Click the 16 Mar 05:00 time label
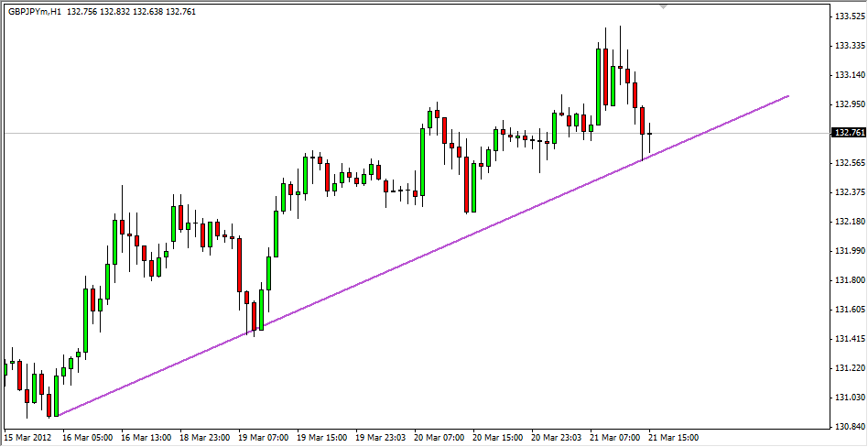868x447 pixels. (89, 437)
